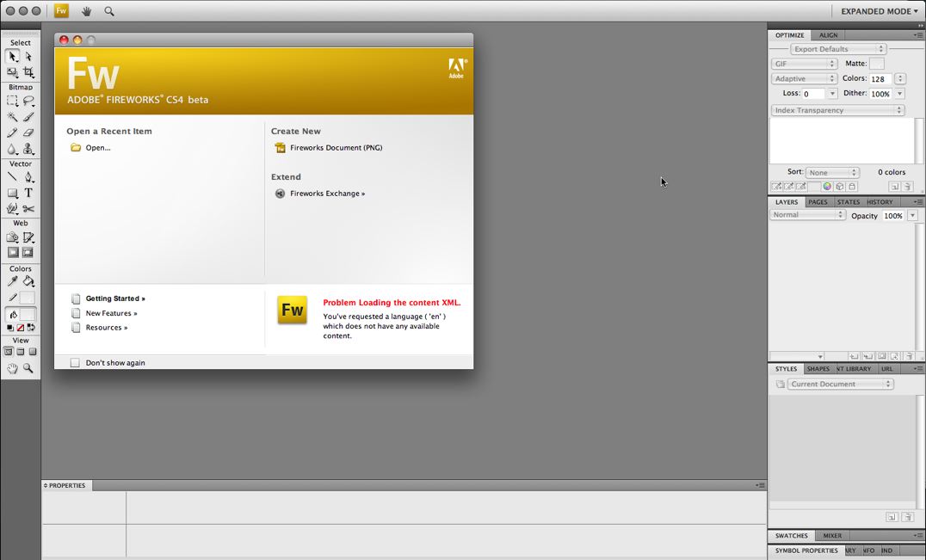Viewport: 926px width, 560px height.
Task: Open the Expanded Mode workspace menu
Action: pos(878,11)
